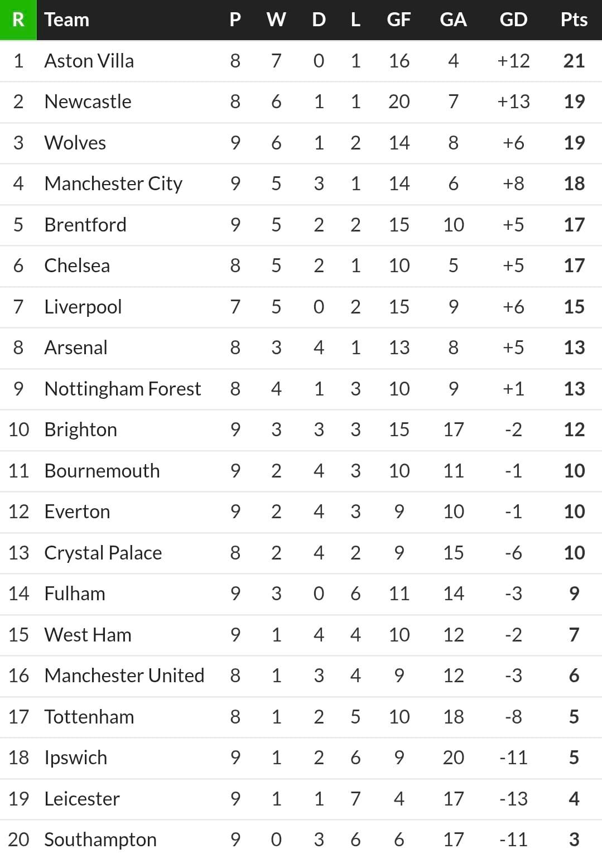Open the Crystal Palace team link
The image size is (602, 868).
[103, 553]
